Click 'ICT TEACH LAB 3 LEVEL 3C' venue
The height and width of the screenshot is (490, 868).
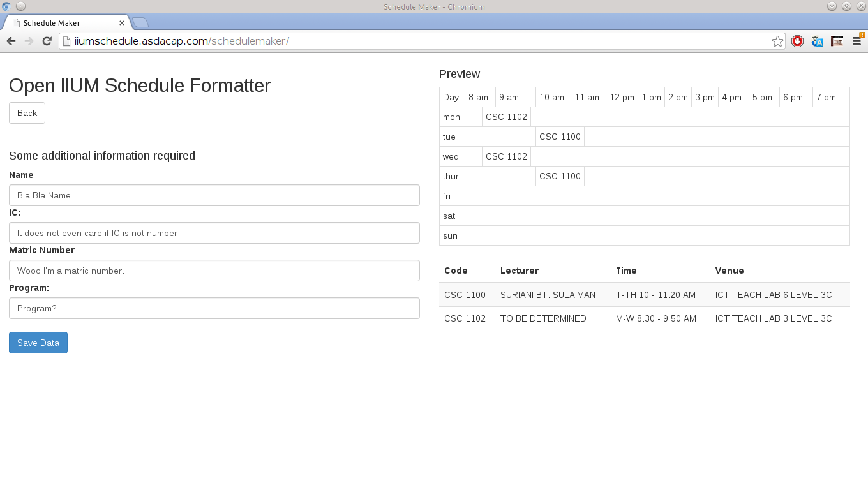774,318
